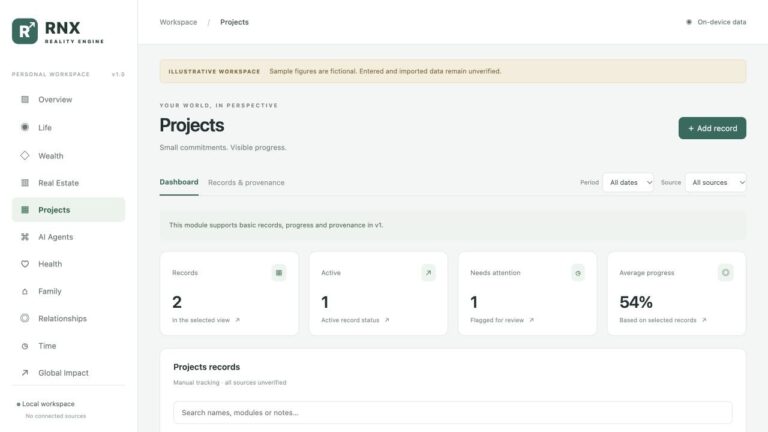Viewport: 768px width, 432px height.
Task: Open the Needs attention stat card
Action: [x=528, y=294]
